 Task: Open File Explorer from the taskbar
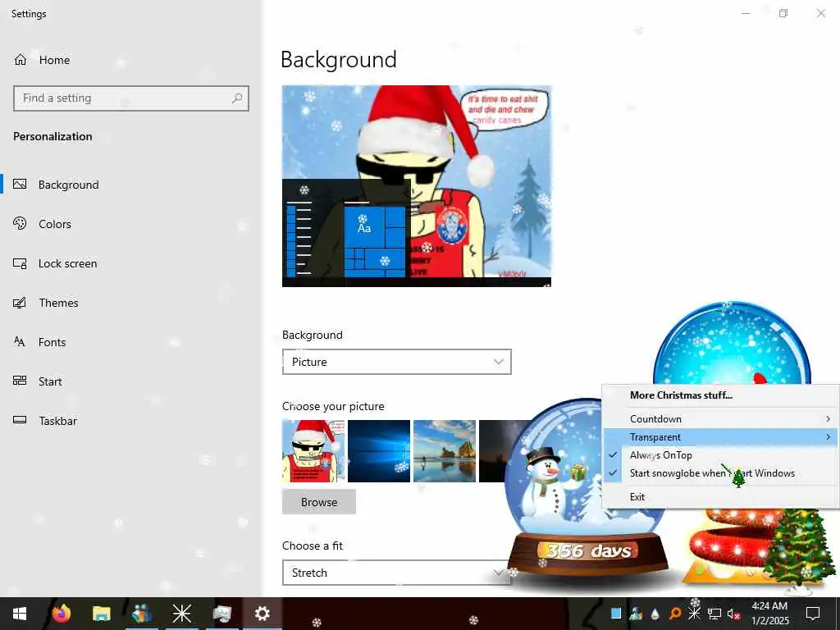101,614
